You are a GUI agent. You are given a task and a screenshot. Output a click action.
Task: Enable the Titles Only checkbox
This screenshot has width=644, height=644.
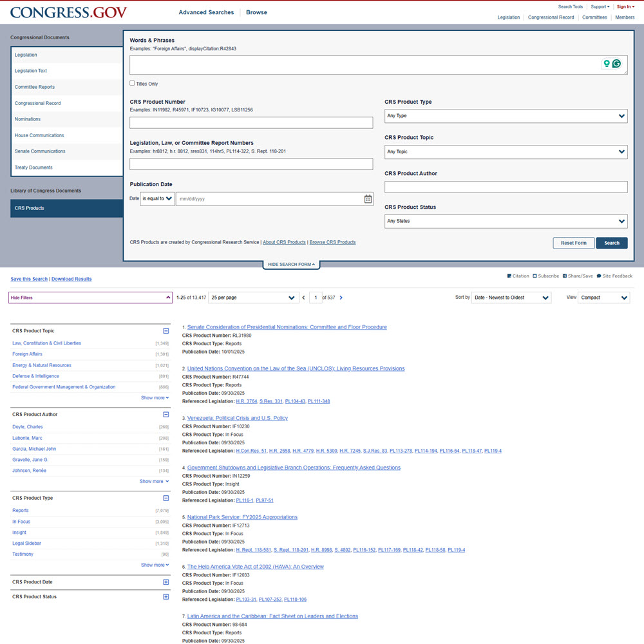pos(133,83)
